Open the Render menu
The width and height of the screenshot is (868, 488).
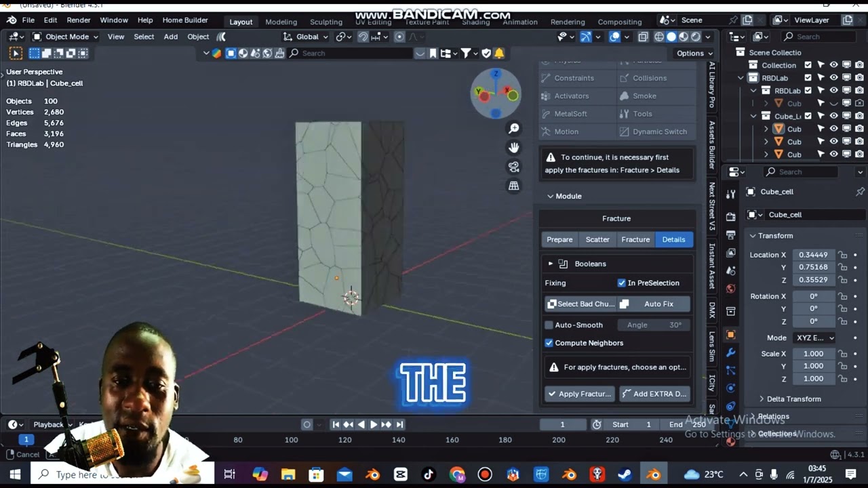point(79,20)
